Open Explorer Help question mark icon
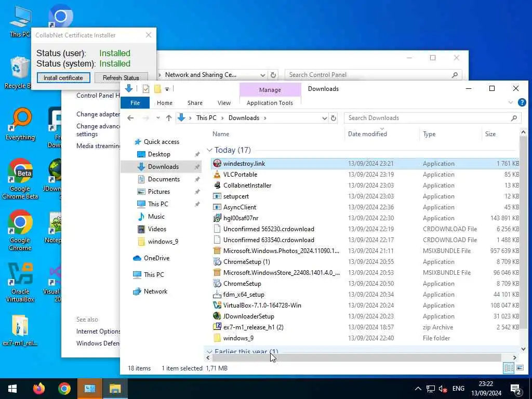This screenshot has width=532, height=399. tap(522, 102)
